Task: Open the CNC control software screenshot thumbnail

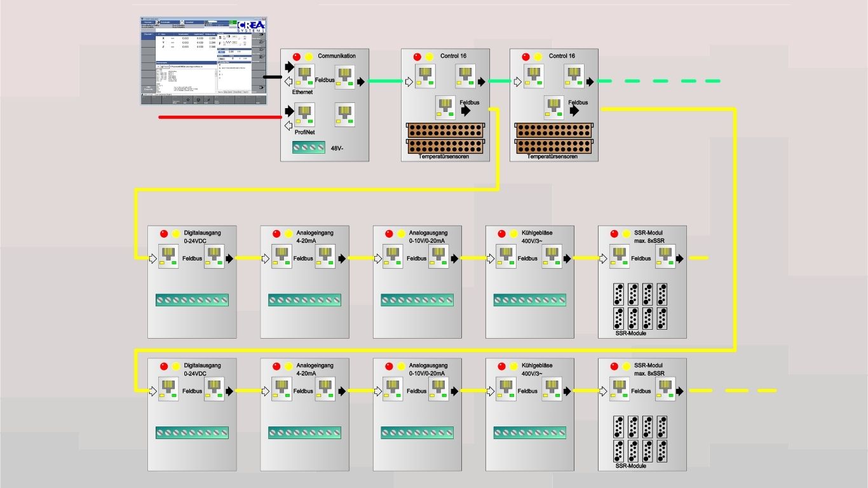Action: pyautogui.click(x=203, y=60)
